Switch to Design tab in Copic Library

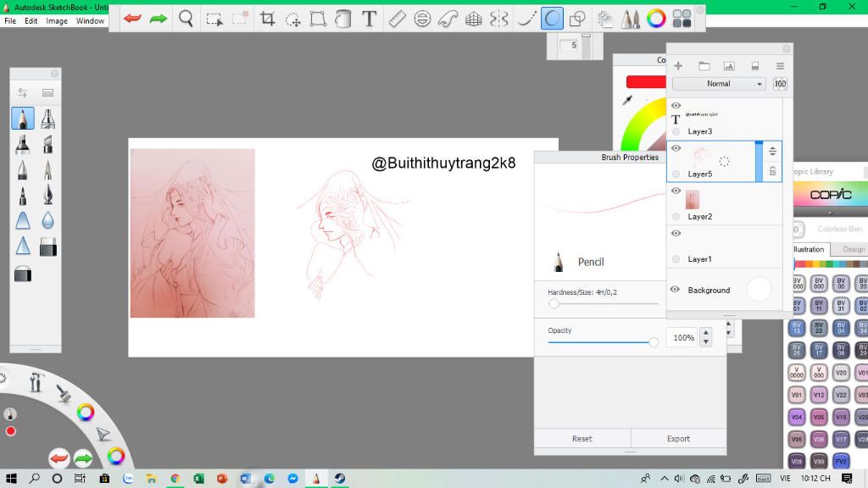coord(853,250)
